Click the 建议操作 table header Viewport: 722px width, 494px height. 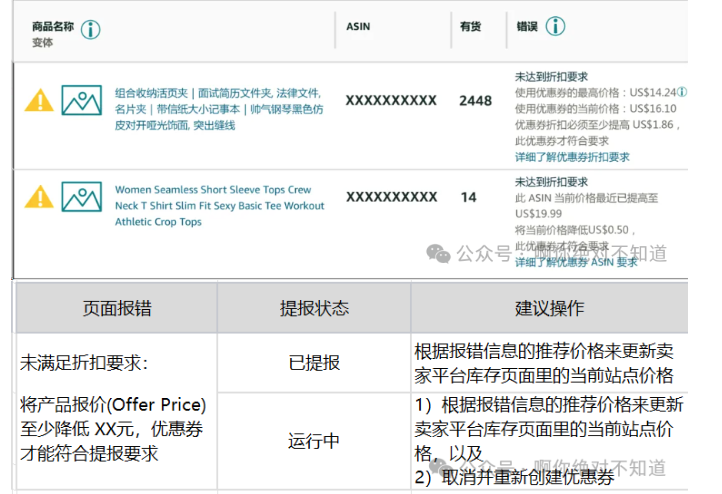549,308
